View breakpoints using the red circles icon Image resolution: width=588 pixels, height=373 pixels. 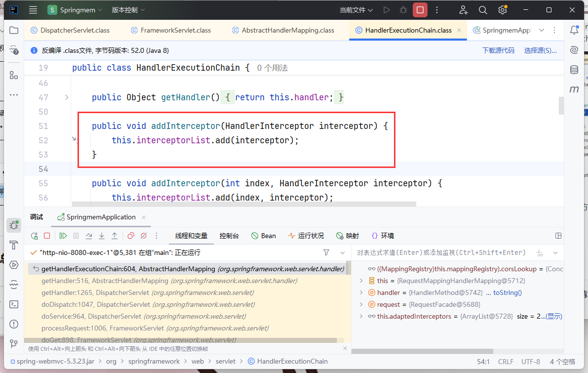tap(131, 236)
